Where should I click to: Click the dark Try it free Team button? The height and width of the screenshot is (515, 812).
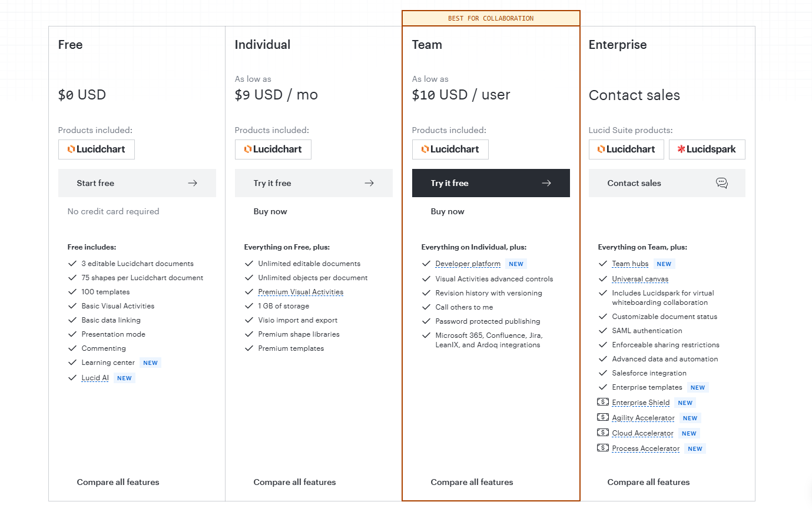[491, 183]
